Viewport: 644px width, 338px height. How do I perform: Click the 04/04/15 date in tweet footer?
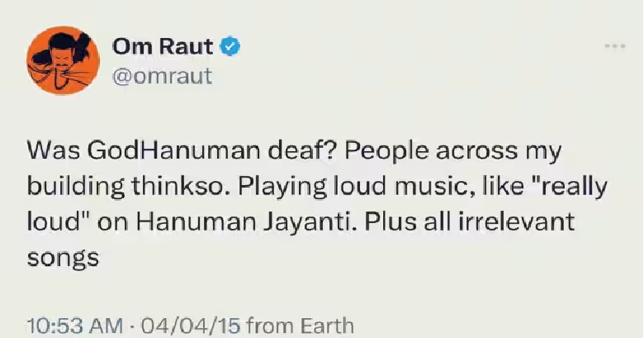[191, 326]
